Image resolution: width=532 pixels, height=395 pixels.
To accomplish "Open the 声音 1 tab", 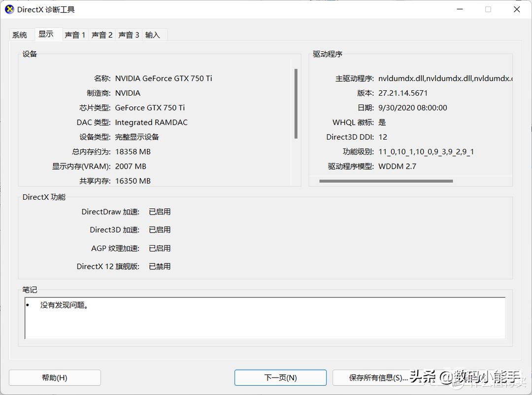I will coord(75,35).
